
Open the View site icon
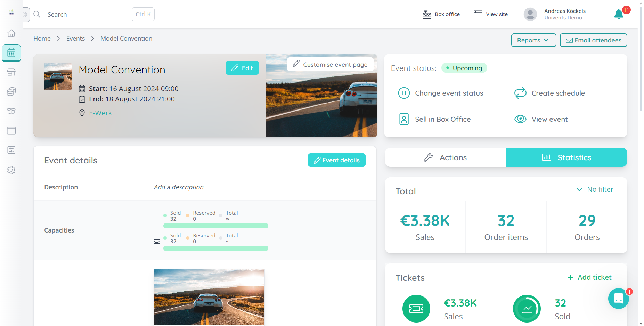(478, 14)
